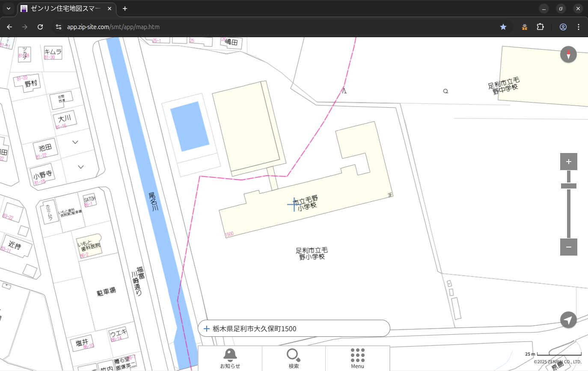588x371 pixels.
Task: Click the site information icon in URL bar
Action: [59, 27]
